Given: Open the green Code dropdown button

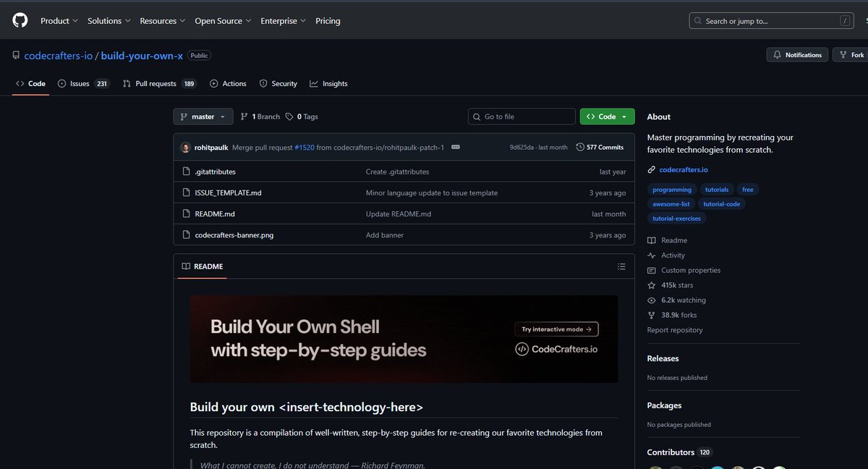Looking at the screenshot, I should 607,117.
